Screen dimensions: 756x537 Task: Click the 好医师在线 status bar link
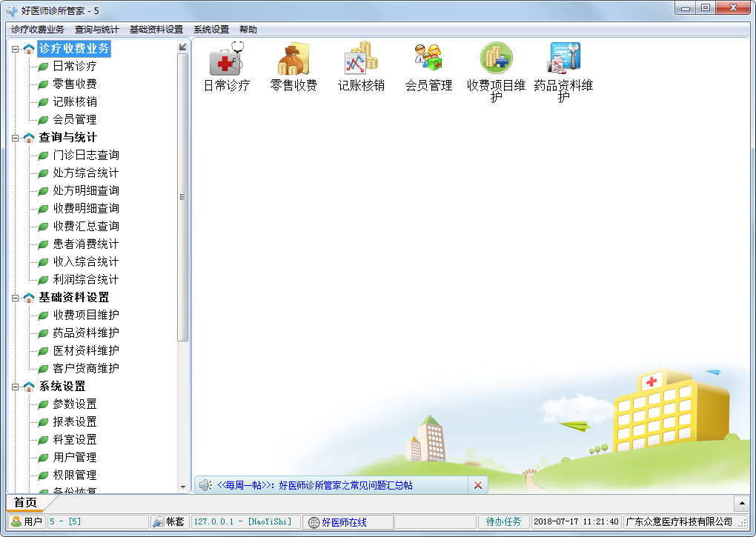point(344,522)
